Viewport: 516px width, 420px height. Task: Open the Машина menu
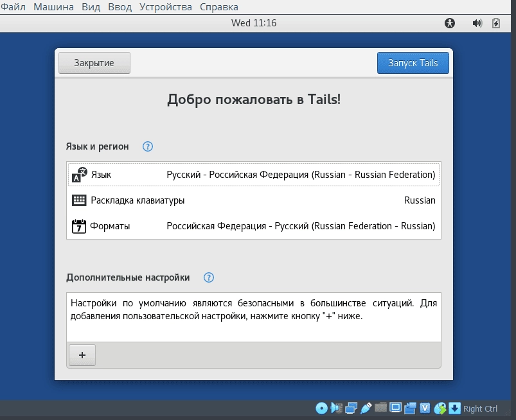coord(53,6)
